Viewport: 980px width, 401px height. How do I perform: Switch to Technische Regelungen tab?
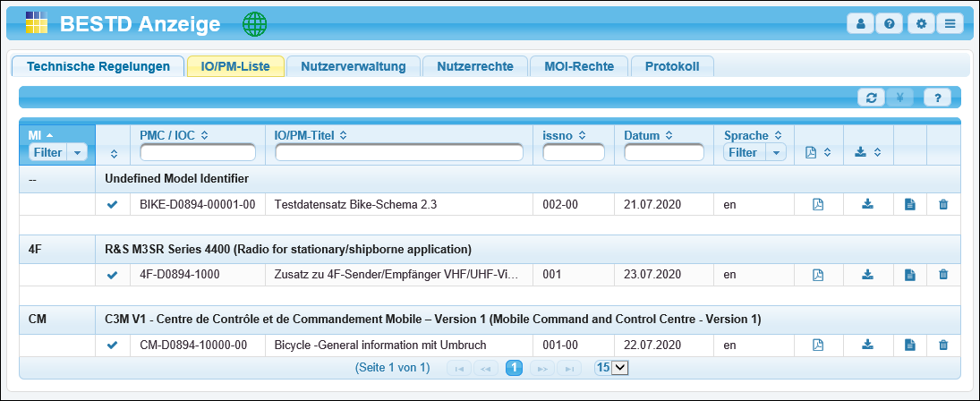[98, 66]
